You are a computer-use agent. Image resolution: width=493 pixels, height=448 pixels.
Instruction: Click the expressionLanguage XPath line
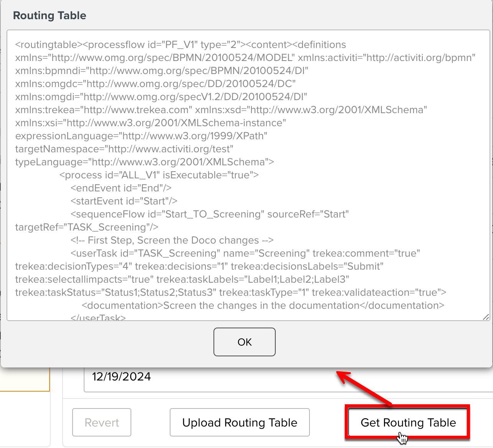pyautogui.click(x=141, y=136)
